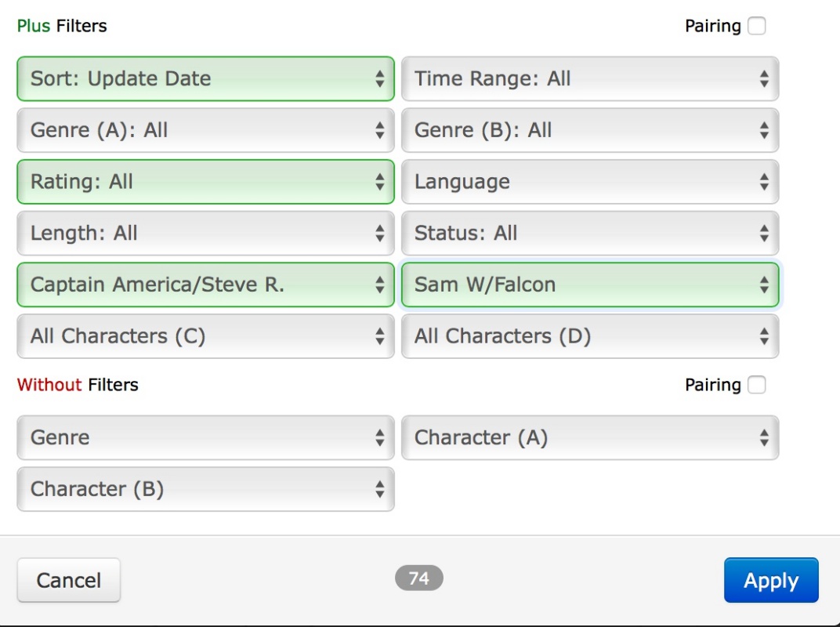840x627 pixels.
Task: Enable Pairing checkbox under Plus Filters
Action: point(756,26)
